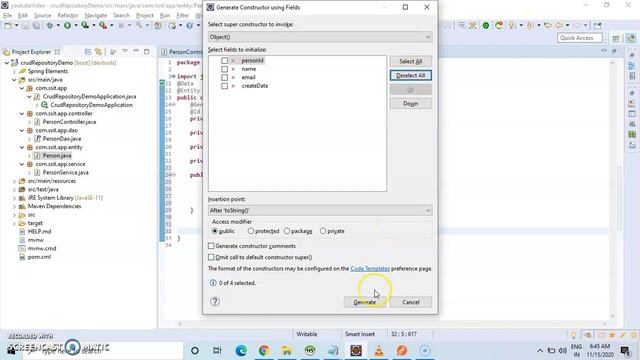640x360 pixels.
Task: Expand the Spring Elements node
Action: tap(15, 71)
